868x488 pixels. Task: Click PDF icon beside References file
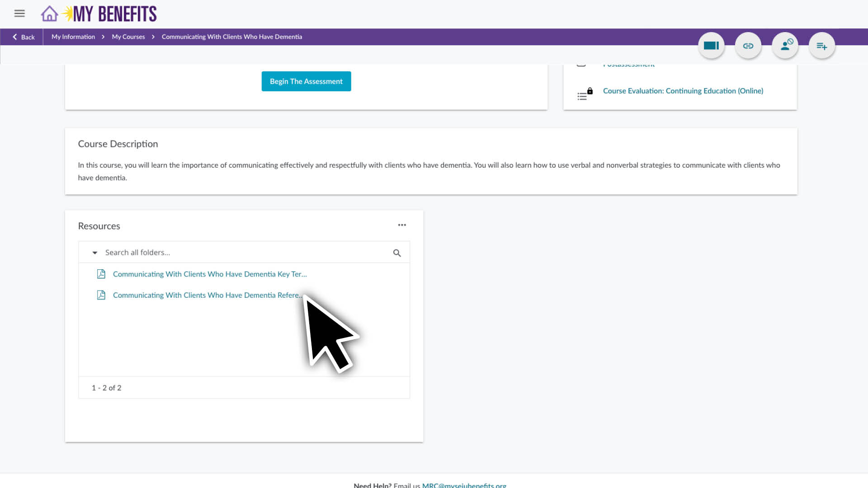click(x=101, y=295)
